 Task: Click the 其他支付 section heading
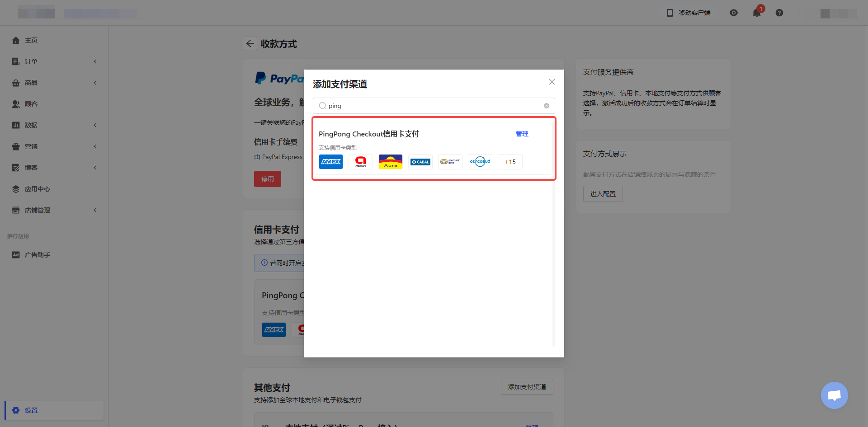[272, 388]
